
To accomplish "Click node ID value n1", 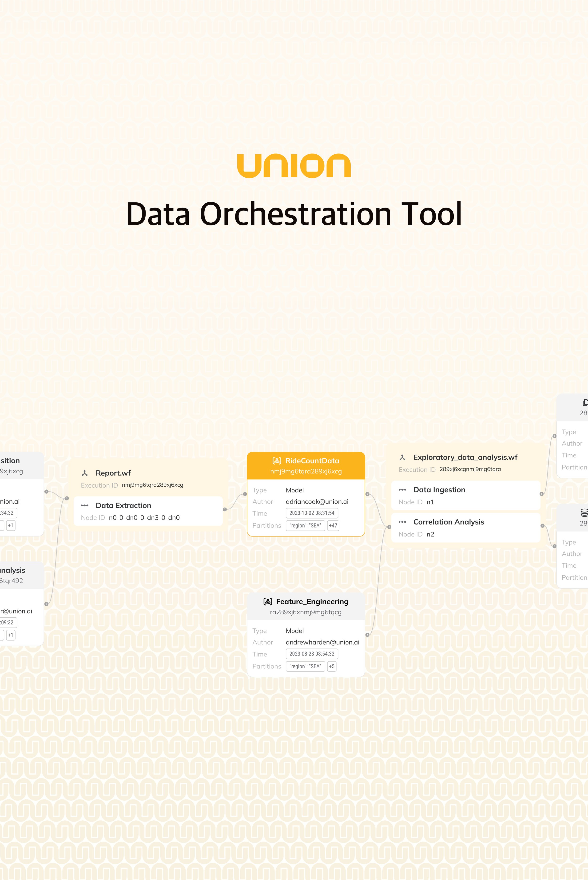I will tap(430, 502).
